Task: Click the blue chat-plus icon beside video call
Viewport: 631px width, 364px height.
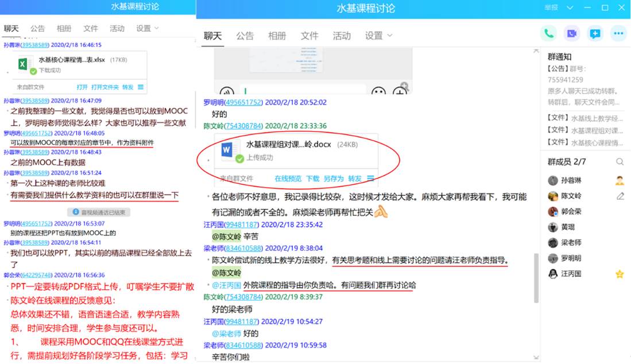Action: pyautogui.click(x=595, y=33)
